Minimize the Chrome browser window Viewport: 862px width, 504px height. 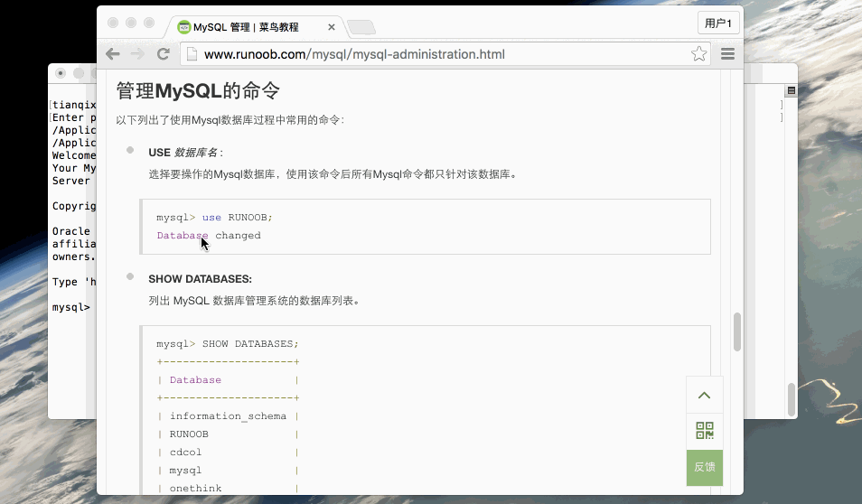pyautogui.click(x=131, y=23)
